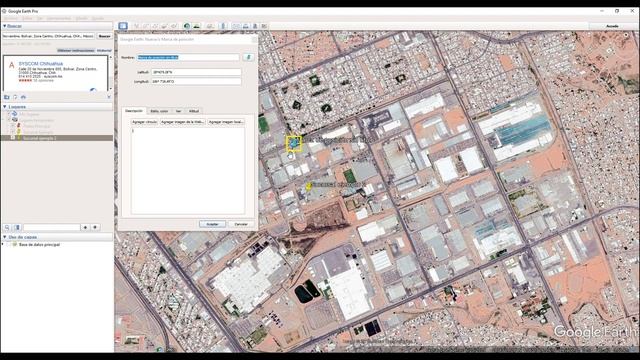This screenshot has width=640, height=360.
Task: Click the copy icon under search results
Action: (15, 97)
